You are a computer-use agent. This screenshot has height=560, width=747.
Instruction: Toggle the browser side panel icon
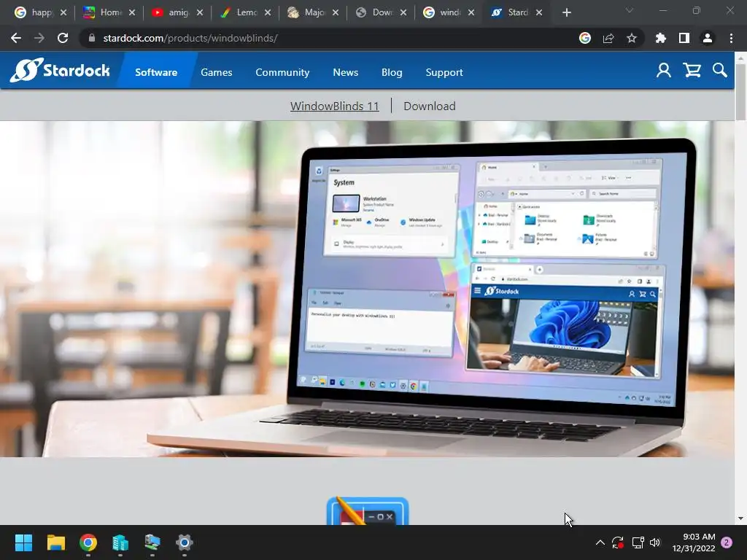pyautogui.click(x=684, y=38)
